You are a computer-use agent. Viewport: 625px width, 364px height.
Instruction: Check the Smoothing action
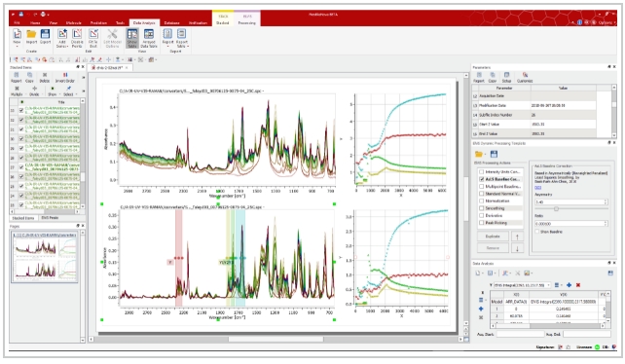click(481, 208)
